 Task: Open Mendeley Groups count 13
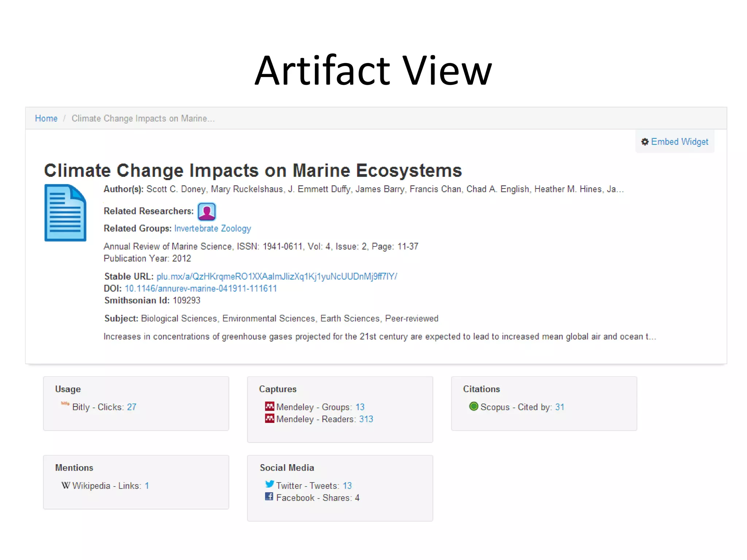pos(360,407)
